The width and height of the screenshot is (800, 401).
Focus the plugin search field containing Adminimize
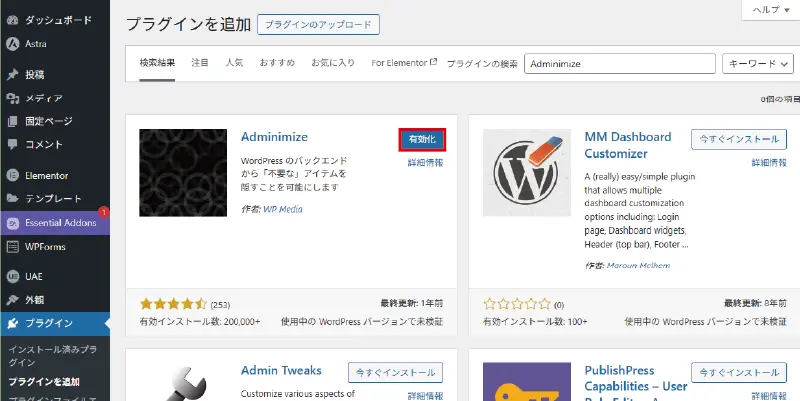point(620,64)
